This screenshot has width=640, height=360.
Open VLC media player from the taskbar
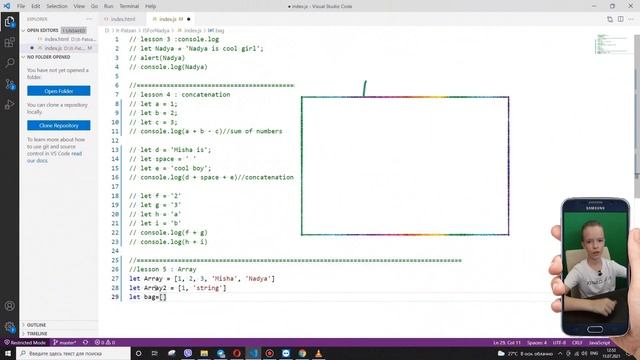pos(318,353)
